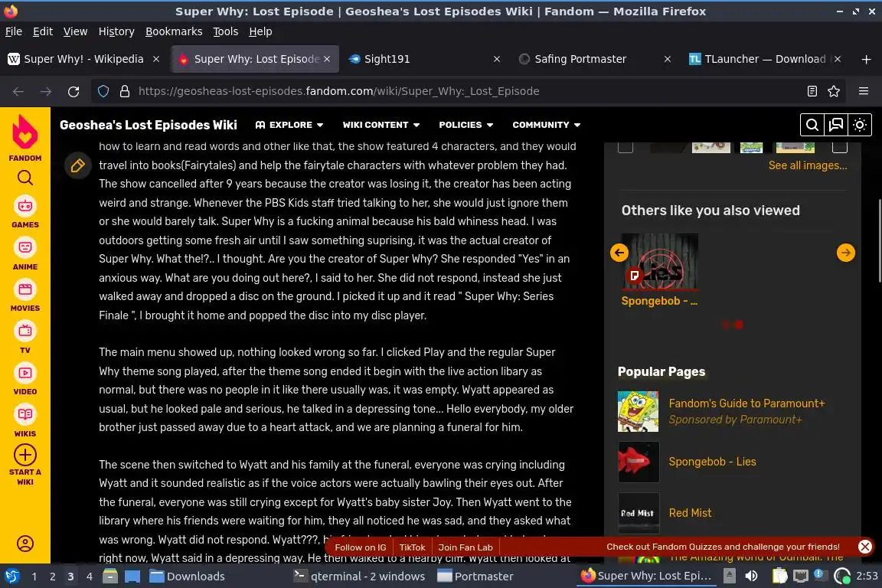Open the user profile icon in Fandom sidebar
882x588 pixels.
click(x=24, y=544)
